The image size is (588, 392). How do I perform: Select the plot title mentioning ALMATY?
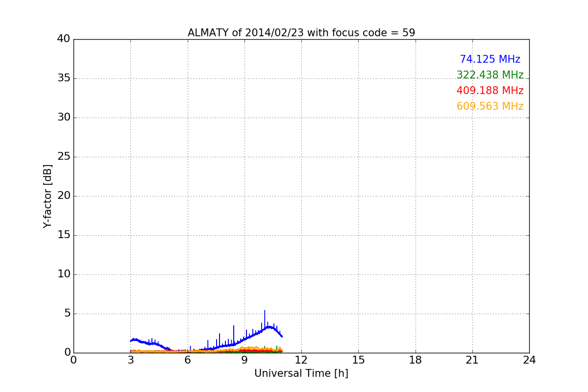click(301, 33)
